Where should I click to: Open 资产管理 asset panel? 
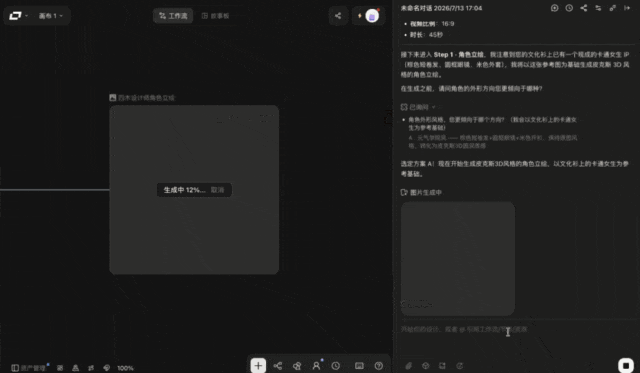click(29, 368)
